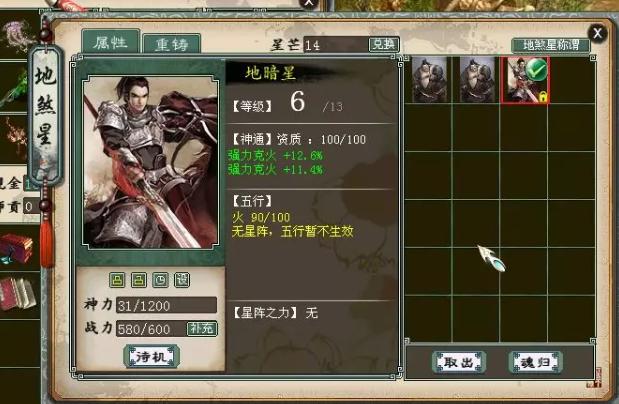This screenshot has width=619, height=404.
Task: Click the 取出 take out button
Action: [458, 362]
